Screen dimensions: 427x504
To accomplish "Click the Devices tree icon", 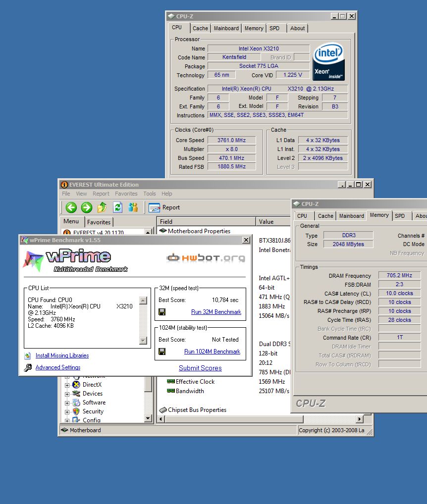I will pyautogui.click(x=76, y=394).
